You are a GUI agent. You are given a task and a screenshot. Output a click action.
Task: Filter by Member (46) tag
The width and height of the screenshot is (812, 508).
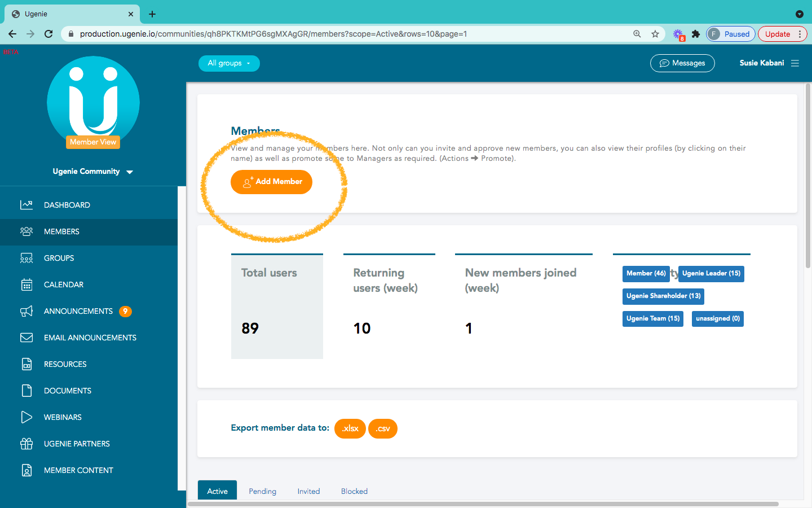pos(646,274)
